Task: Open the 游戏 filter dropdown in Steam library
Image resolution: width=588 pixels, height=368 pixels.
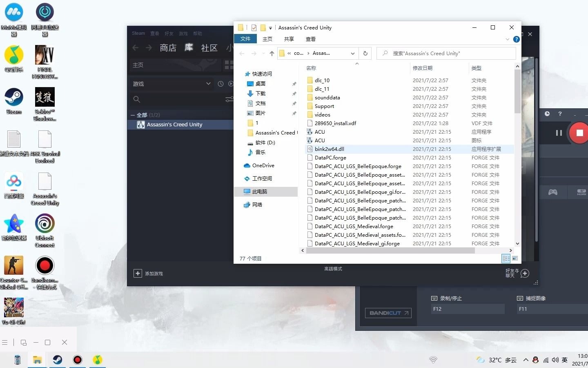Action: pos(171,84)
